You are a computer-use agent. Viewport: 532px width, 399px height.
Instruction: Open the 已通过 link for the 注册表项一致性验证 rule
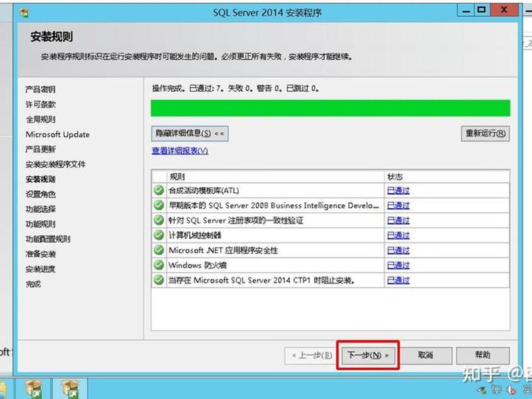pos(398,220)
